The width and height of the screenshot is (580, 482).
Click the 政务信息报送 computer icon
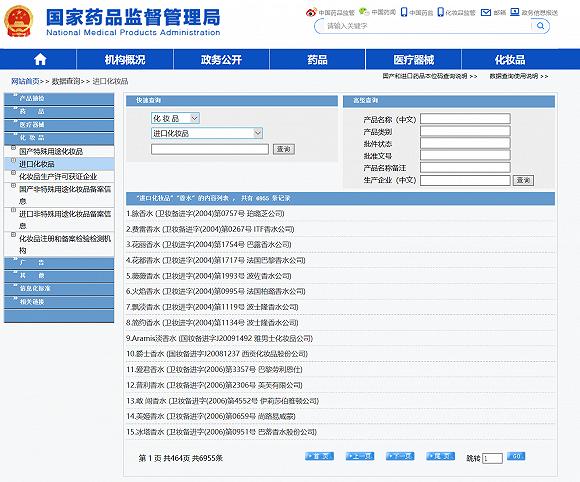515,12
